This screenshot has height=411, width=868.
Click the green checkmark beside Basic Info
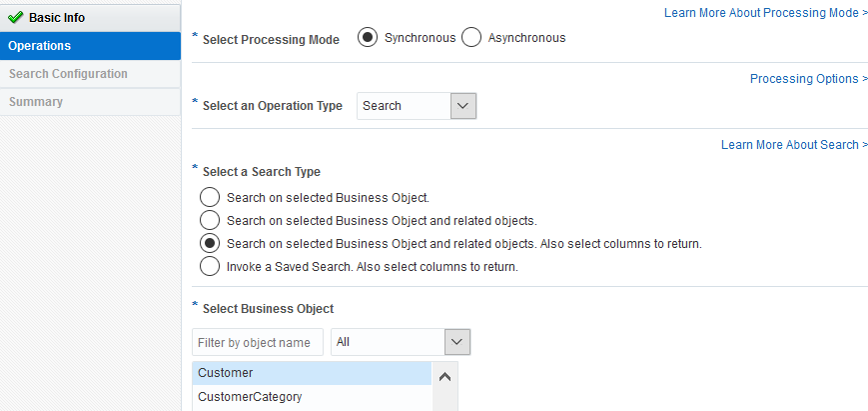[x=15, y=17]
